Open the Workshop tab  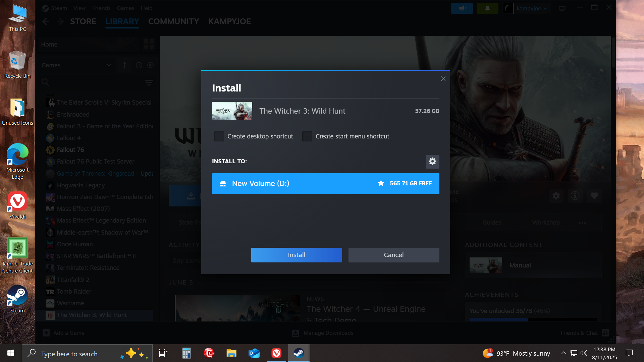tap(546, 223)
